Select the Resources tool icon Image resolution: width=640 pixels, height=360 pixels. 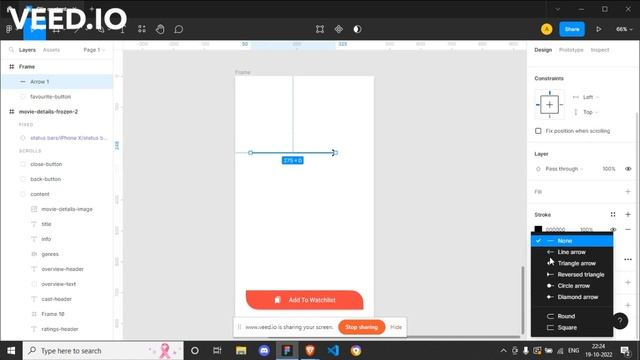click(142, 29)
